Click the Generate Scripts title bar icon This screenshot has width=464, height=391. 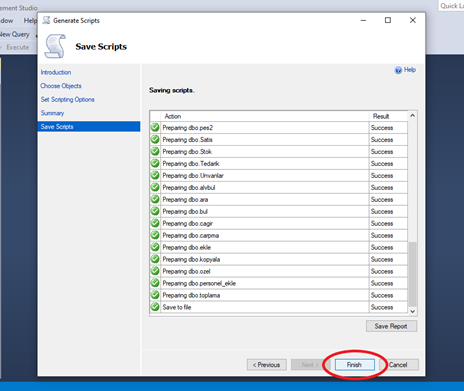(x=46, y=20)
